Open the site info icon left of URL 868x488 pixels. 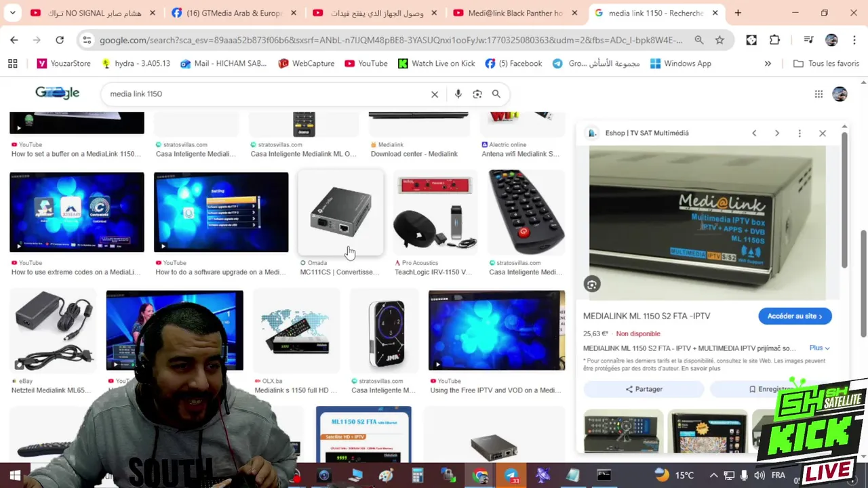pyautogui.click(x=87, y=40)
